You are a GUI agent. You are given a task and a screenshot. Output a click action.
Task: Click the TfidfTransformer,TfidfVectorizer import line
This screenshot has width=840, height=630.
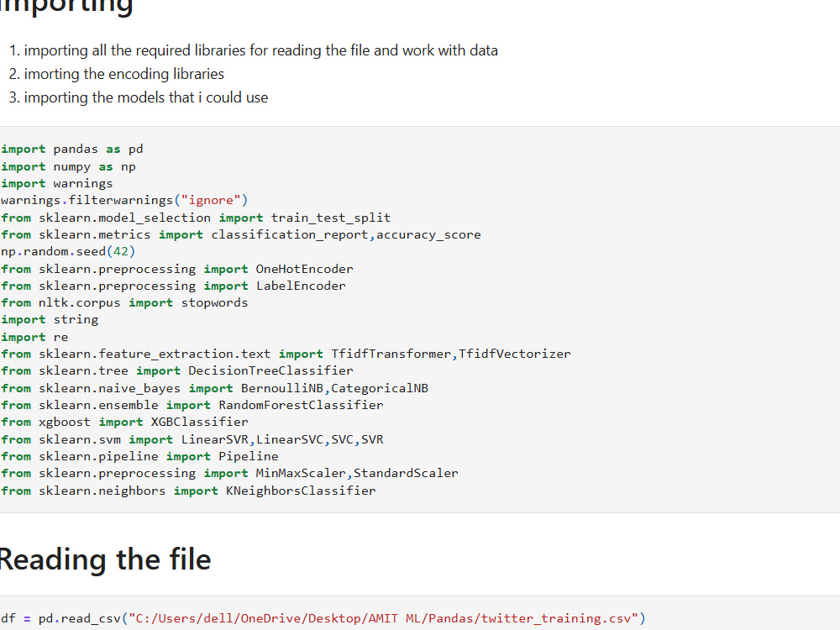(286, 354)
